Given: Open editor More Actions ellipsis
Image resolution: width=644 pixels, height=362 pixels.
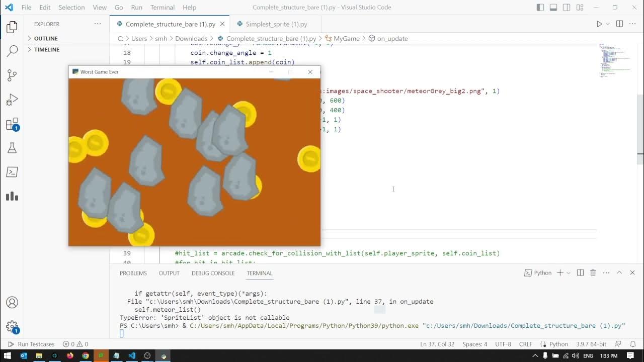Looking at the screenshot, I should [633, 24].
